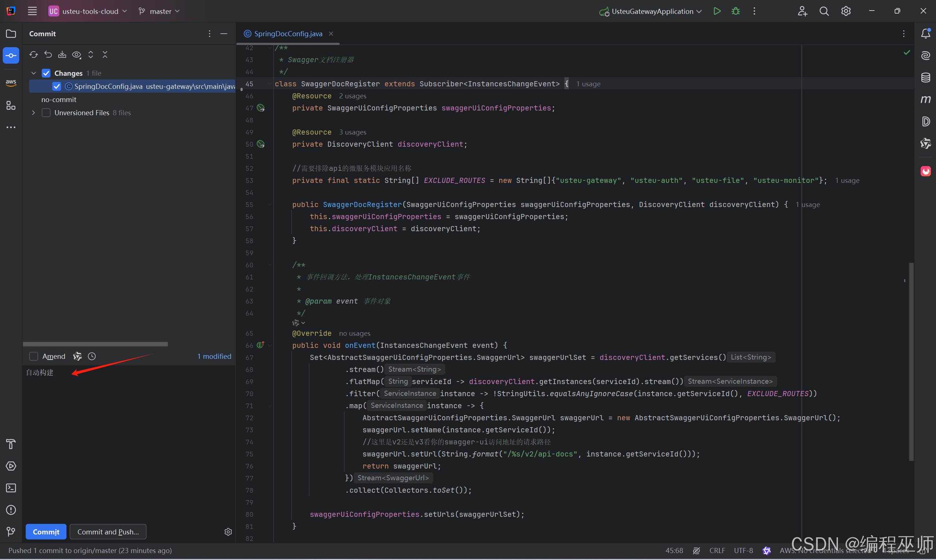
Task: Click the Commit button
Action: click(x=46, y=532)
